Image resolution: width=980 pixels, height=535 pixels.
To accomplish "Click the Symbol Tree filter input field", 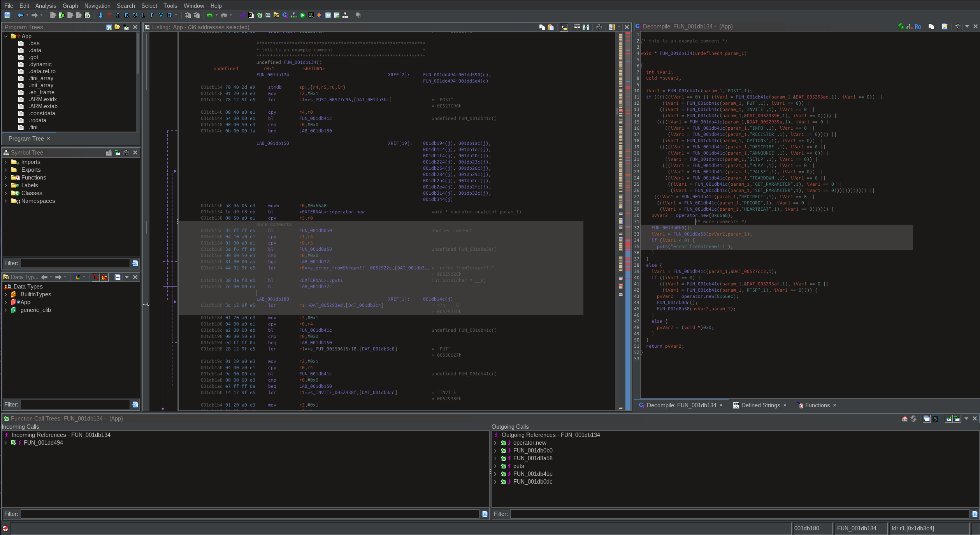I will click(75, 263).
